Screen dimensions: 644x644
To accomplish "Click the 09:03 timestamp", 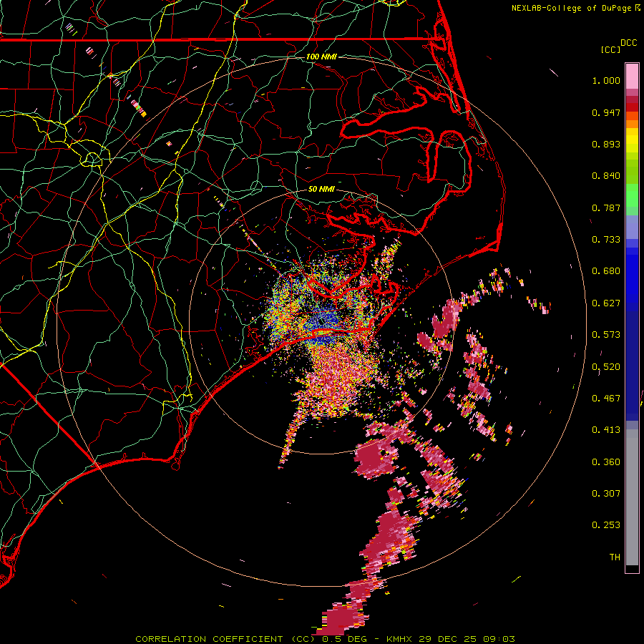I will coord(499,639).
